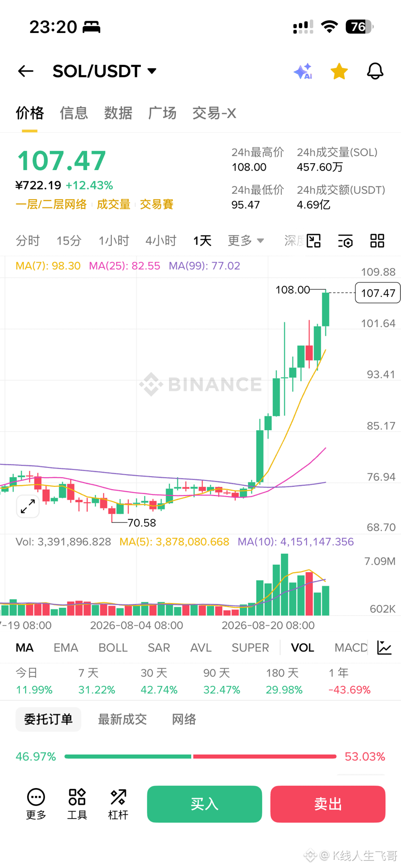The height and width of the screenshot is (868, 401).
Task: Toggle the favorite star icon
Action: coord(339,71)
